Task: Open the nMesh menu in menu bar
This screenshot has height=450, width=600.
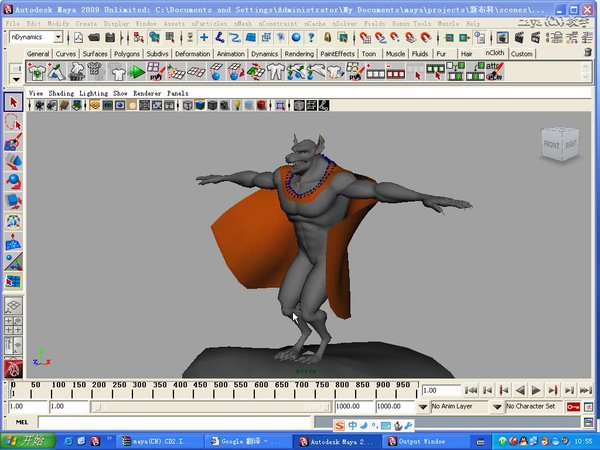Action: click(x=243, y=23)
